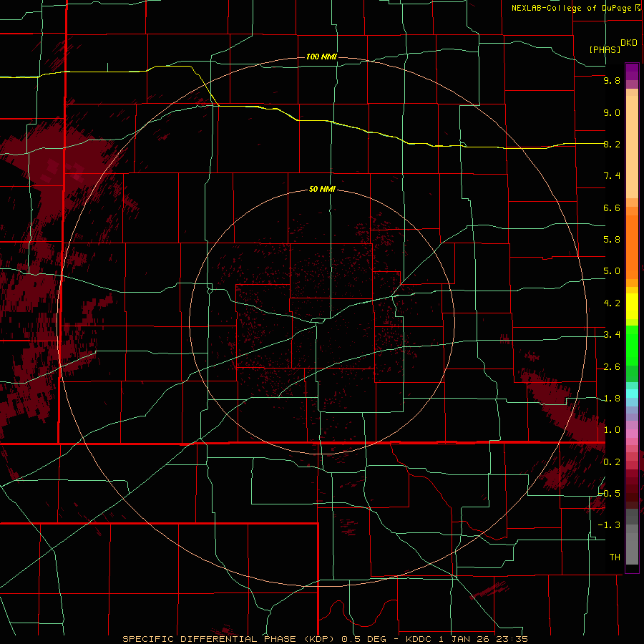644x644 pixels.
Task: Click the 4.2 scale value
Action: pyautogui.click(x=612, y=303)
